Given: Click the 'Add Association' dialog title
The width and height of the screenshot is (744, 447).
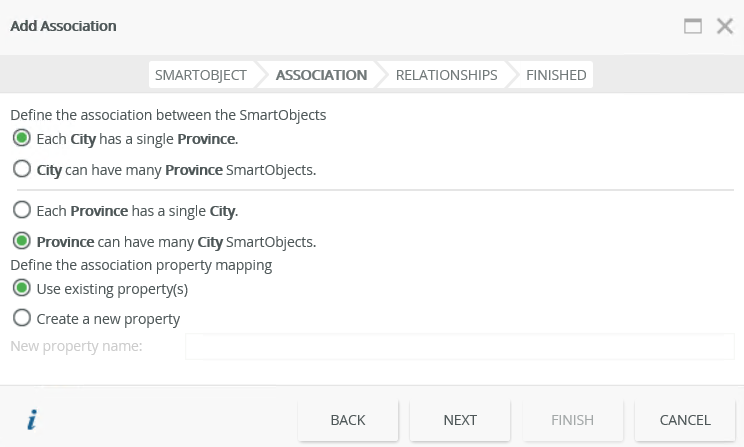Looking at the screenshot, I should click(x=63, y=26).
